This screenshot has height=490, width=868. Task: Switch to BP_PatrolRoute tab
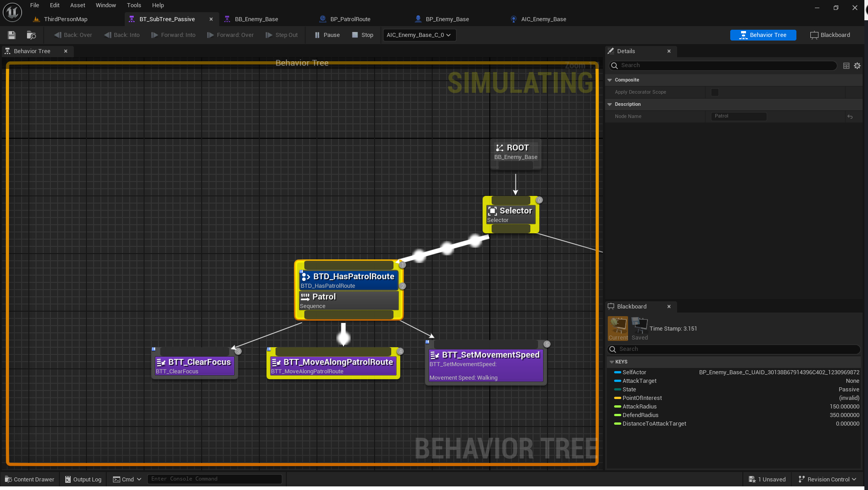point(350,19)
